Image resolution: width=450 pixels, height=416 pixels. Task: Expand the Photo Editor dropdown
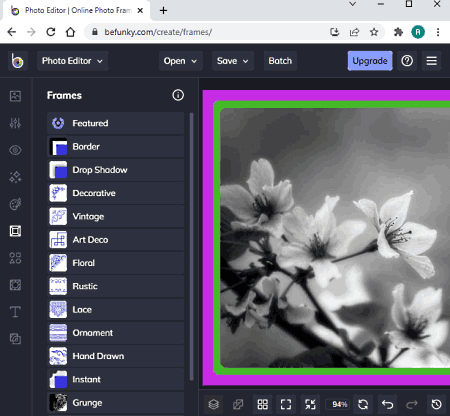pyautogui.click(x=72, y=61)
